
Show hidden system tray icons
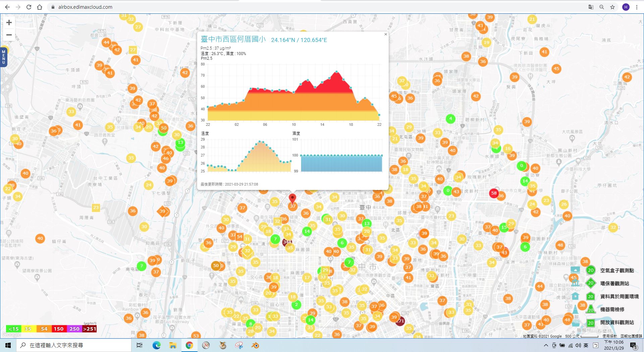coord(546,345)
